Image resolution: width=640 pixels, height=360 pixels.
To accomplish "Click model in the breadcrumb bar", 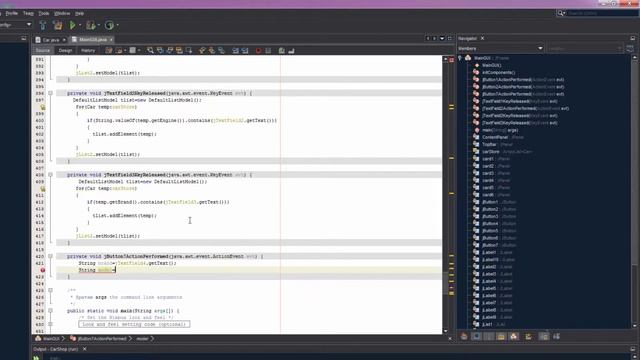I will coord(142,338).
